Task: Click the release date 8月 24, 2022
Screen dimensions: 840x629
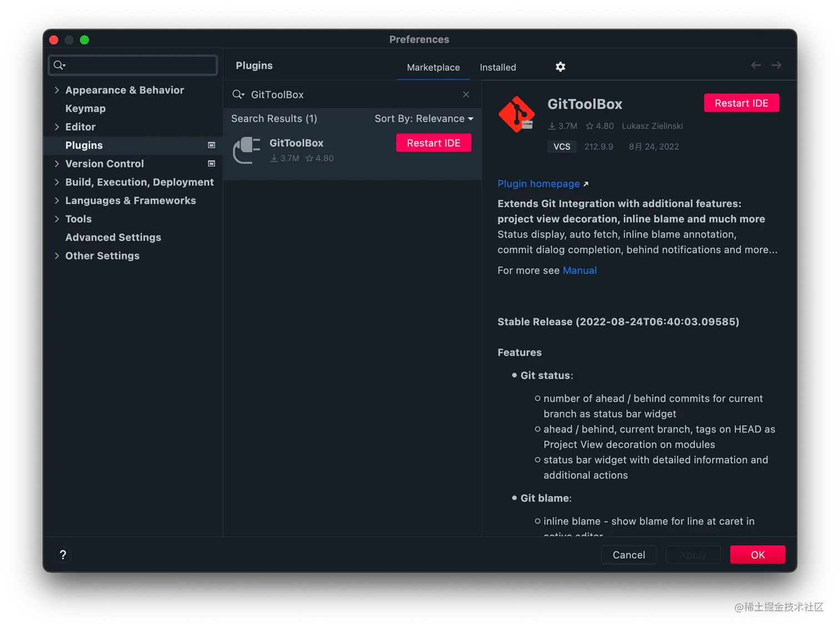Action: 654,147
